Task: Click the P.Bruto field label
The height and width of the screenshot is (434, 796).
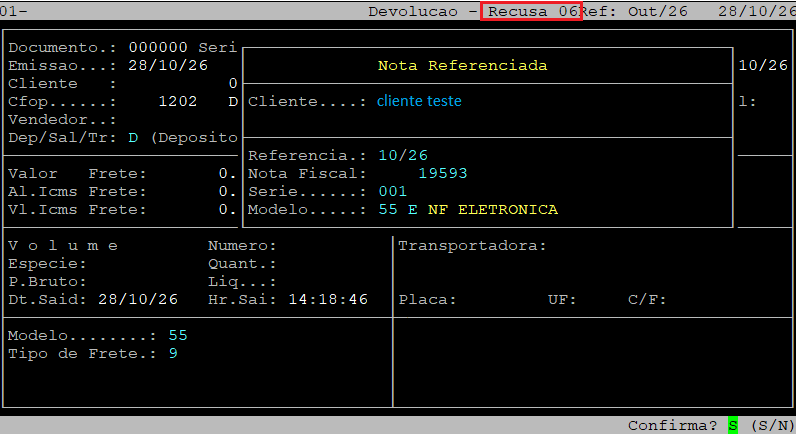Action: [x=47, y=282]
